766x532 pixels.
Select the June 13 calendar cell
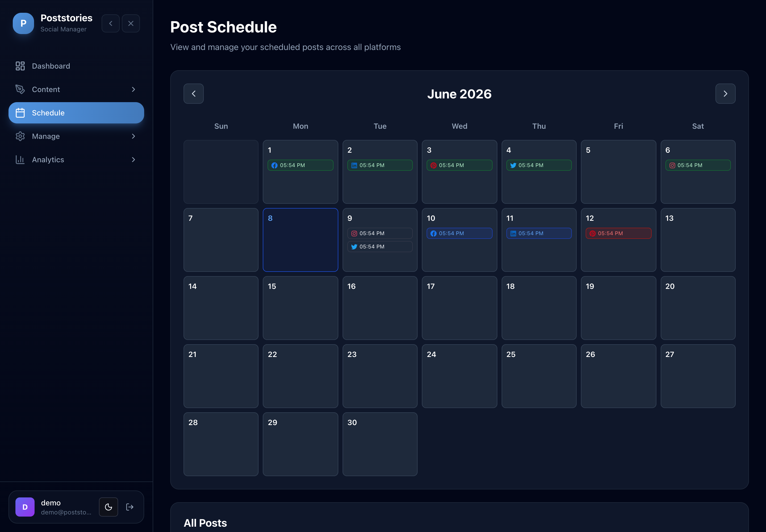(x=698, y=240)
